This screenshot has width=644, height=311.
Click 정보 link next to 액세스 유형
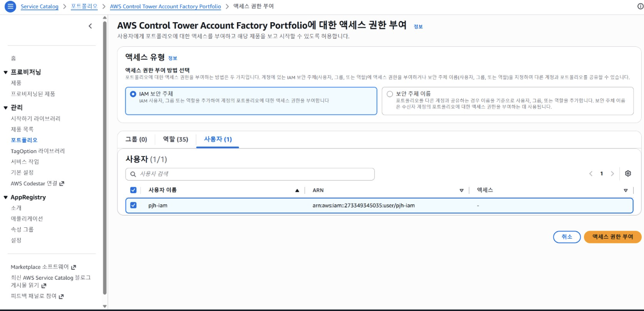tap(173, 58)
